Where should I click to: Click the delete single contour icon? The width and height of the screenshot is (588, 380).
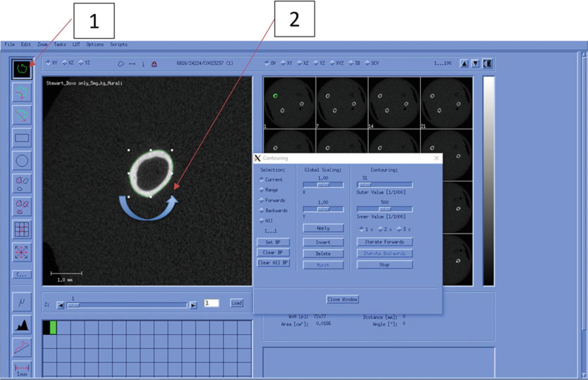pyautogui.click(x=22, y=184)
